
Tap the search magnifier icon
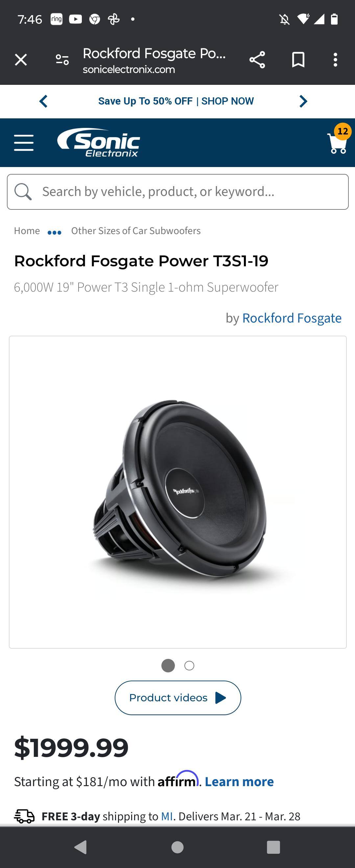click(x=23, y=192)
